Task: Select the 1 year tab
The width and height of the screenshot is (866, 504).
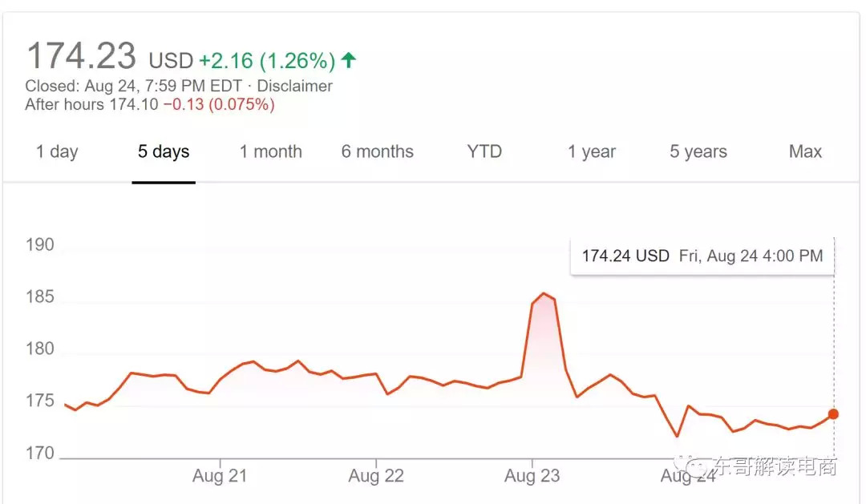Action: coord(592,151)
